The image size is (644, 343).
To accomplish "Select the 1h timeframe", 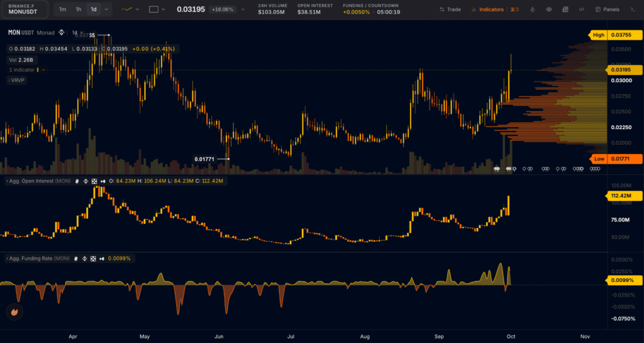I will click(78, 9).
